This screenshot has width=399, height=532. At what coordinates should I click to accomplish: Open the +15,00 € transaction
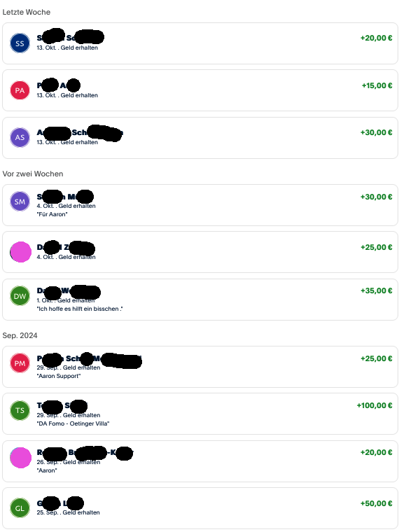(200, 90)
